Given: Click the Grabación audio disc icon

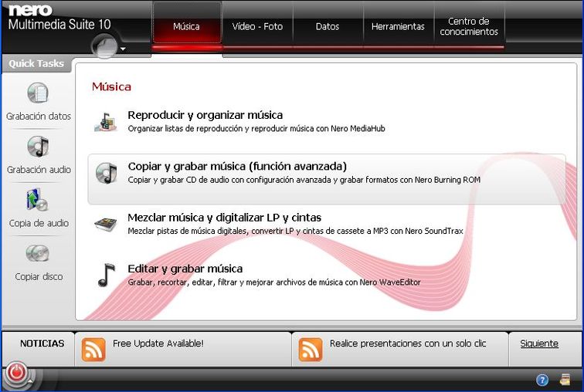Looking at the screenshot, I should 38,147.
